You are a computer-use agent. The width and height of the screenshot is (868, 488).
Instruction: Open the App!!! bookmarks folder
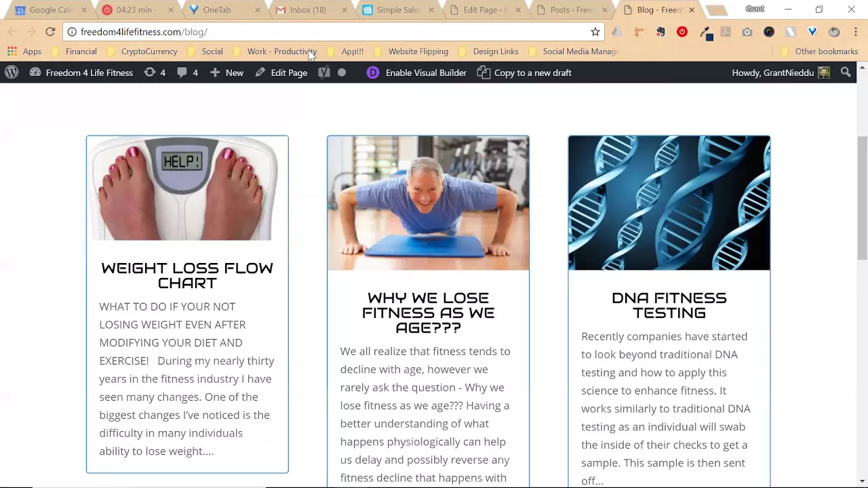(x=346, y=52)
